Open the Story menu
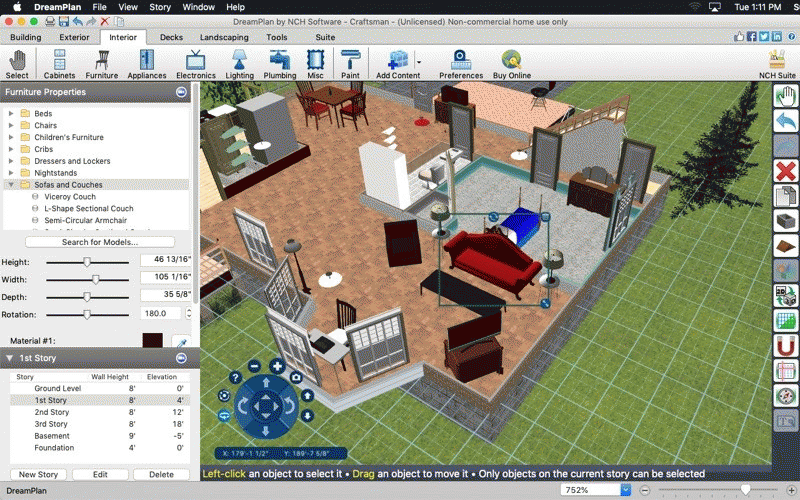Viewport: 800px width, 500px height. 160,7
